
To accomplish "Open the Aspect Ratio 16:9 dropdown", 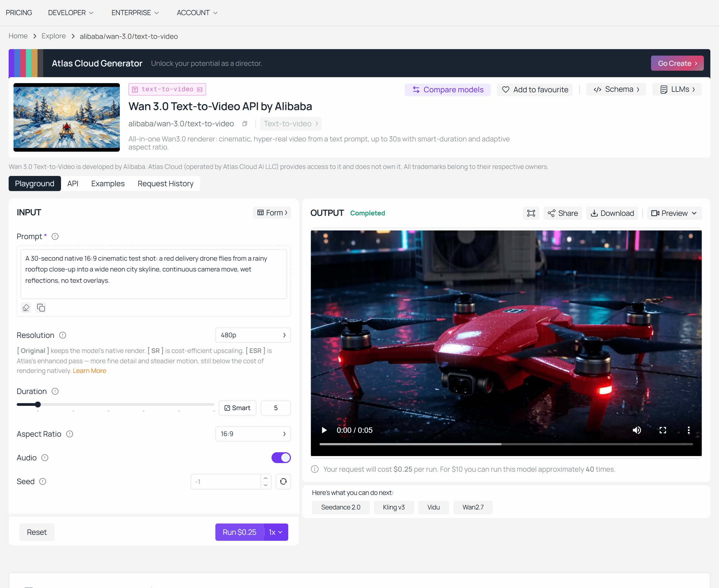I will tap(253, 434).
